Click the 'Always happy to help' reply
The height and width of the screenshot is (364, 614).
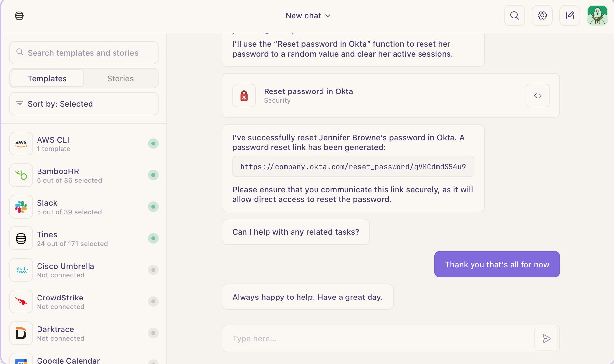(308, 297)
